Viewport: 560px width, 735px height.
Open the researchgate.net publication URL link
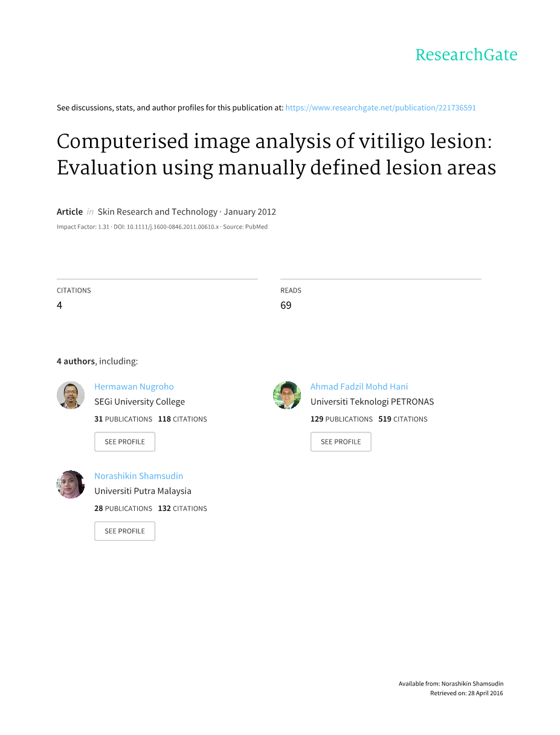click(x=381, y=108)
